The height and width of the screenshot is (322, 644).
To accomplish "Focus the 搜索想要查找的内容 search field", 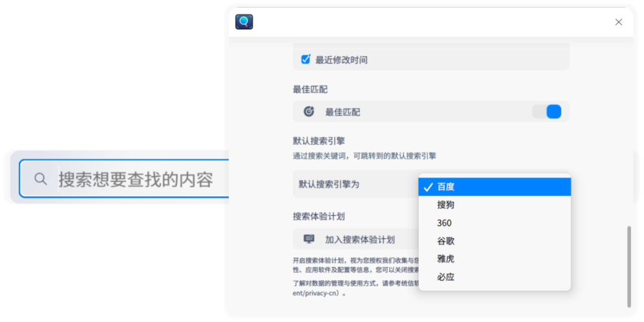I will pyautogui.click(x=125, y=179).
